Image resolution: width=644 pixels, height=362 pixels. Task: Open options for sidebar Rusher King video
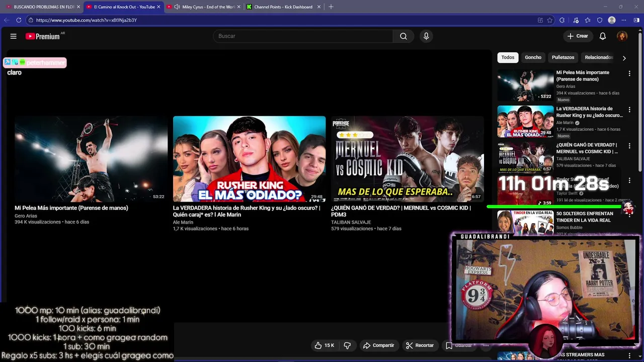pos(629,110)
